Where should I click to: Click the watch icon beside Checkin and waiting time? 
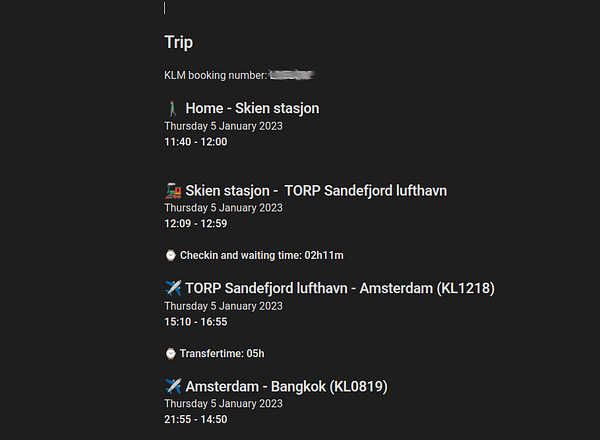point(170,255)
